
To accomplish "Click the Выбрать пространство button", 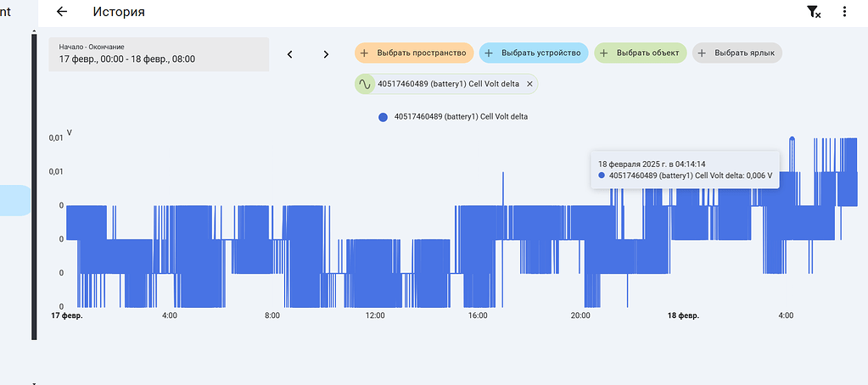I will [414, 53].
